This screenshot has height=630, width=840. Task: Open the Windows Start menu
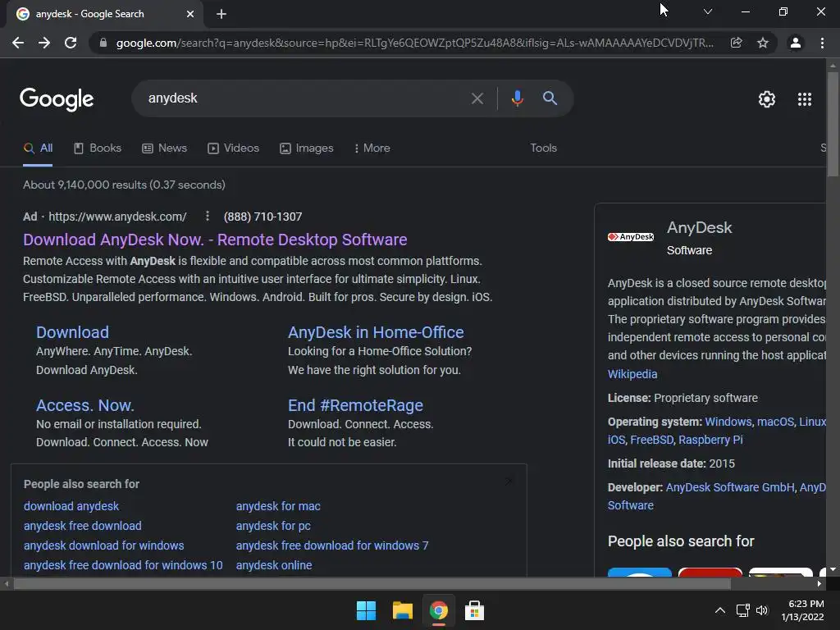(x=367, y=610)
